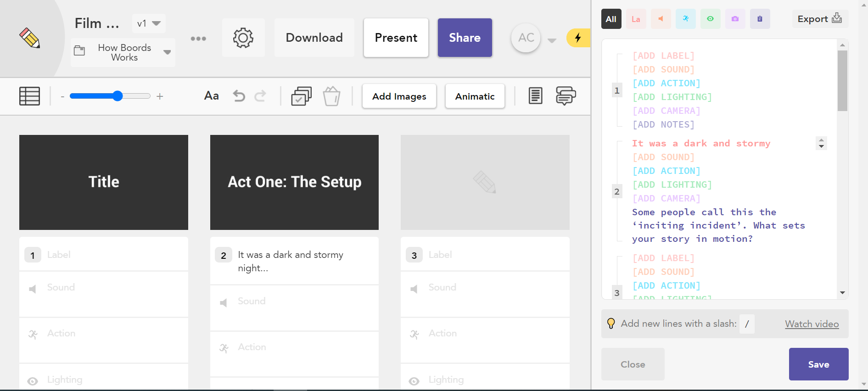This screenshot has width=868, height=391.
Task: Filter script by lighting eye tab
Action: [710, 19]
